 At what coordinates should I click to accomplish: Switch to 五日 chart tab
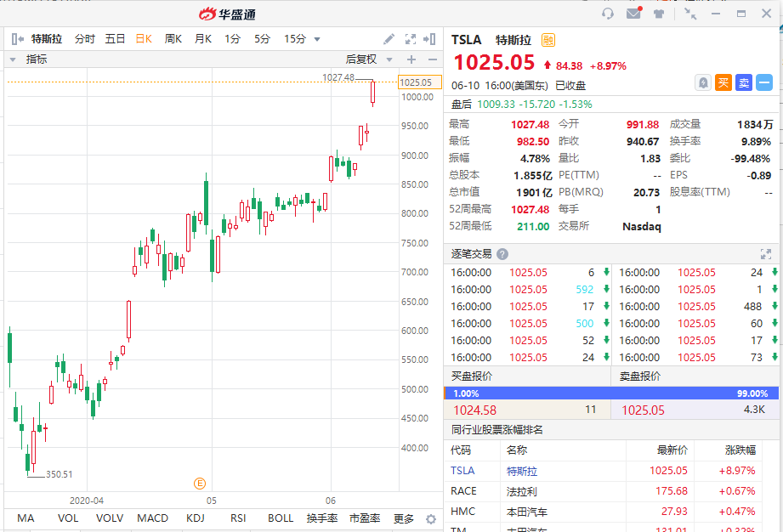(x=115, y=39)
